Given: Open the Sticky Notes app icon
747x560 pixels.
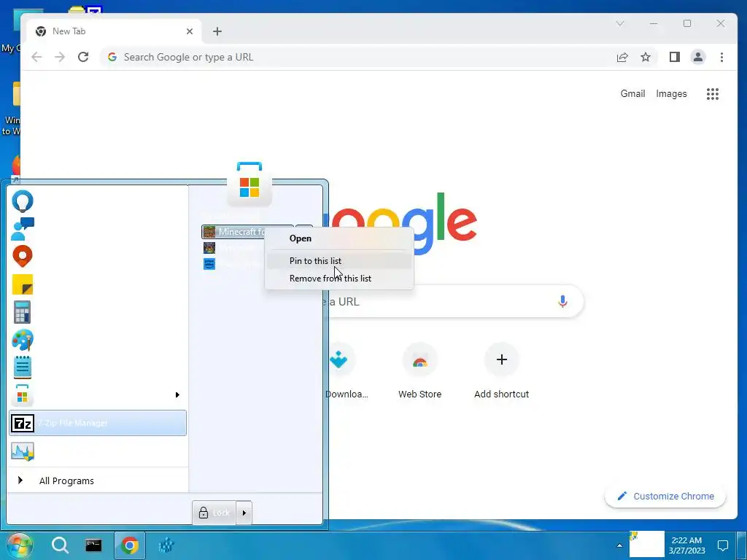Looking at the screenshot, I should point(23,284).
